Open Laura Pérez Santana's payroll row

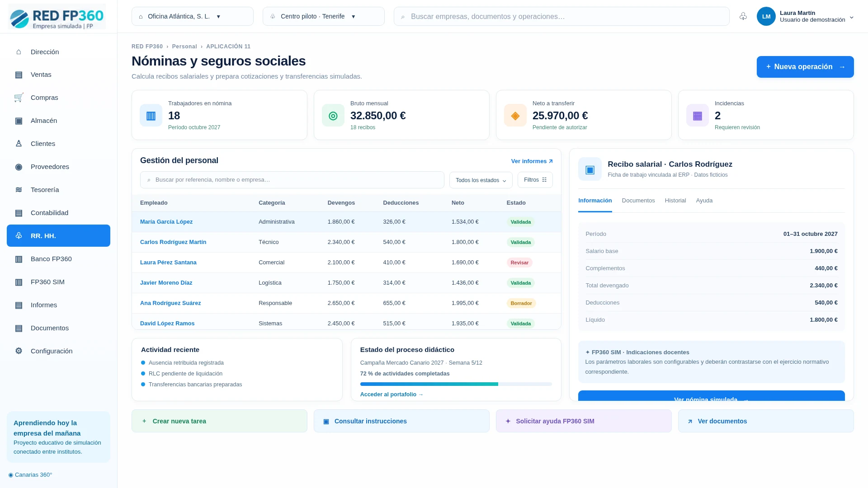coord(346,263)
